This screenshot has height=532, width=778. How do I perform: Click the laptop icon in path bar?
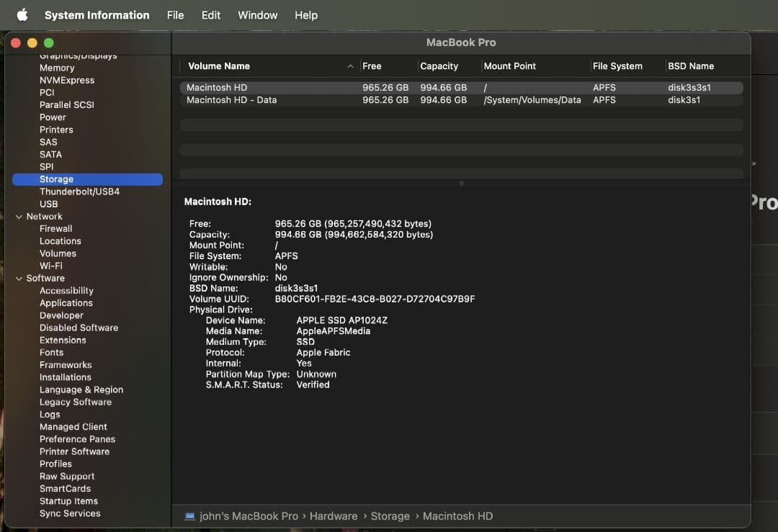pos(189,516)
